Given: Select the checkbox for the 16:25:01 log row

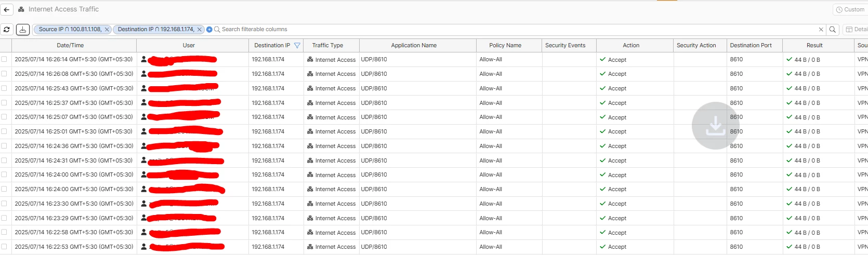Looking at the screenshot, I should [4, 131].
